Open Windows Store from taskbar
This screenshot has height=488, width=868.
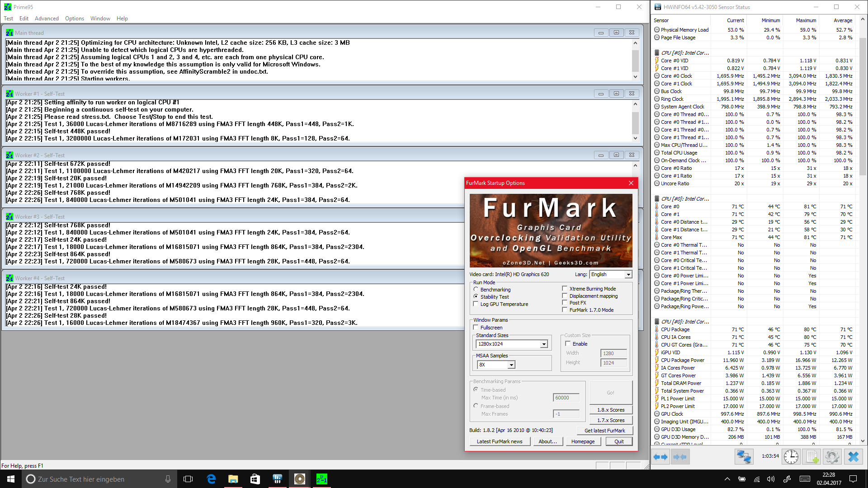[x=255, y=479]
